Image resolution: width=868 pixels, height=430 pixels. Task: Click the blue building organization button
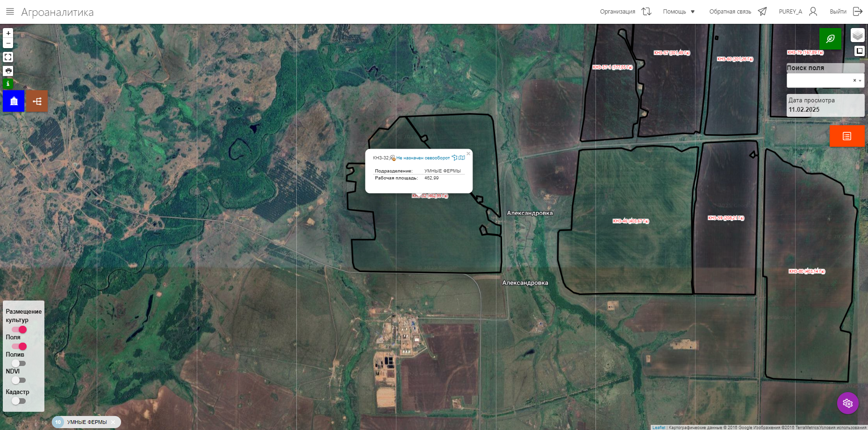(x=14, y=101)
